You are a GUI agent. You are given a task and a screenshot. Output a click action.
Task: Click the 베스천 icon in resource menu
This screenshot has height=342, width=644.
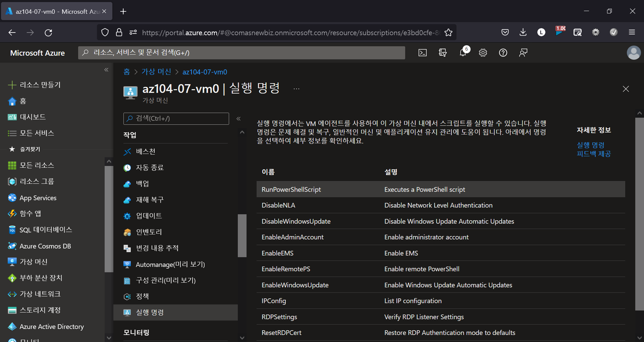[x=127, y=152]
